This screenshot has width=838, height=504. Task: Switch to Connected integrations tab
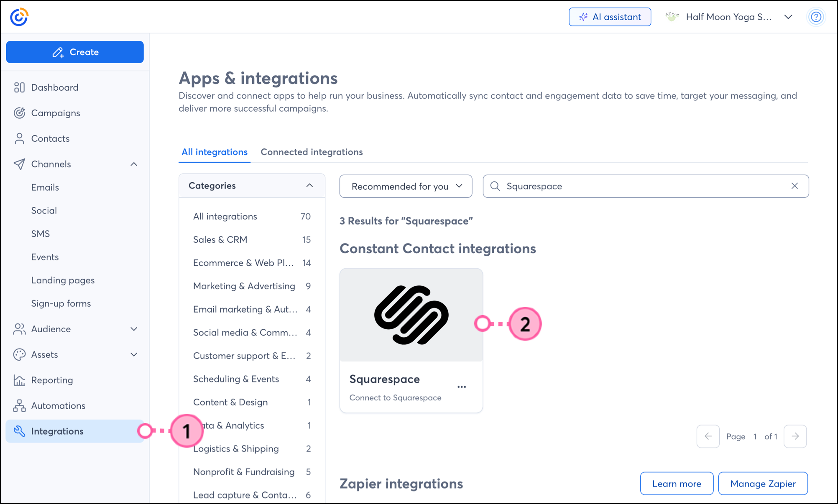pyautogui.click(x=312, y=152)
